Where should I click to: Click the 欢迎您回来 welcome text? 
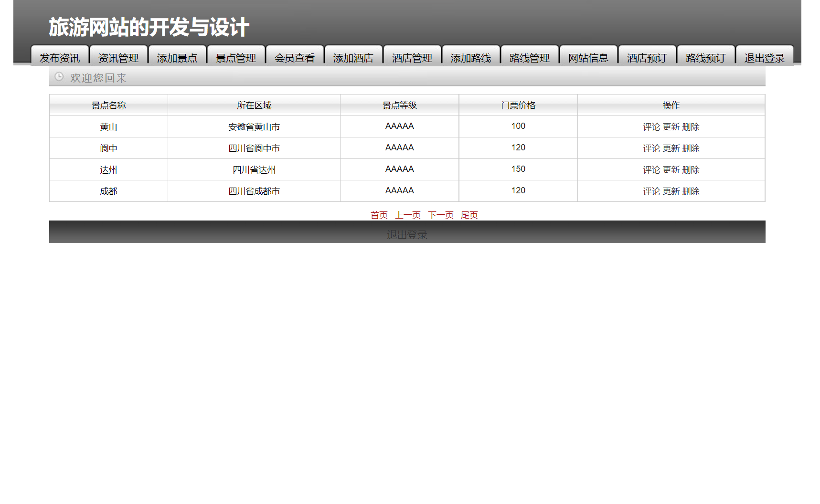[98, 78]
